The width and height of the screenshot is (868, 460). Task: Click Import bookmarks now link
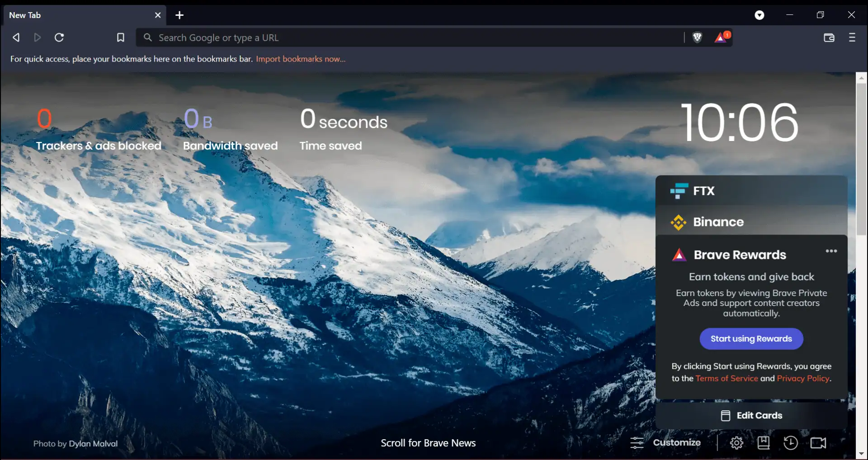pos(301,59)
